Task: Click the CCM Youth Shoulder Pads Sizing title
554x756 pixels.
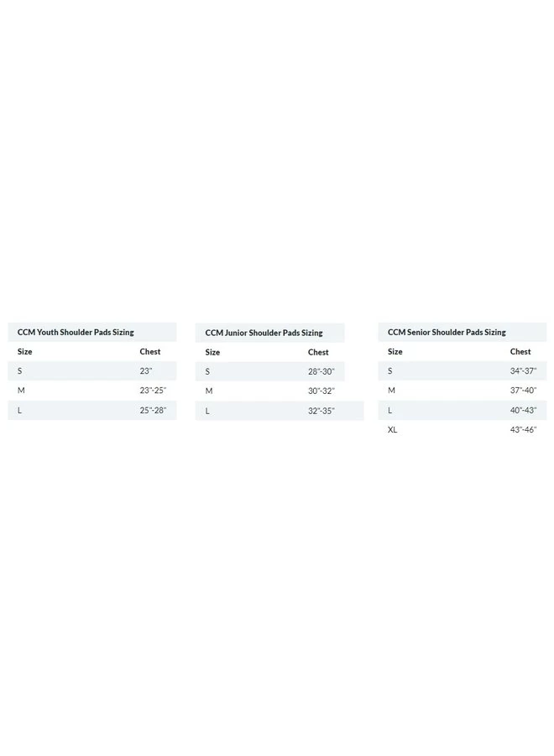Action: [x=76, y=333]
